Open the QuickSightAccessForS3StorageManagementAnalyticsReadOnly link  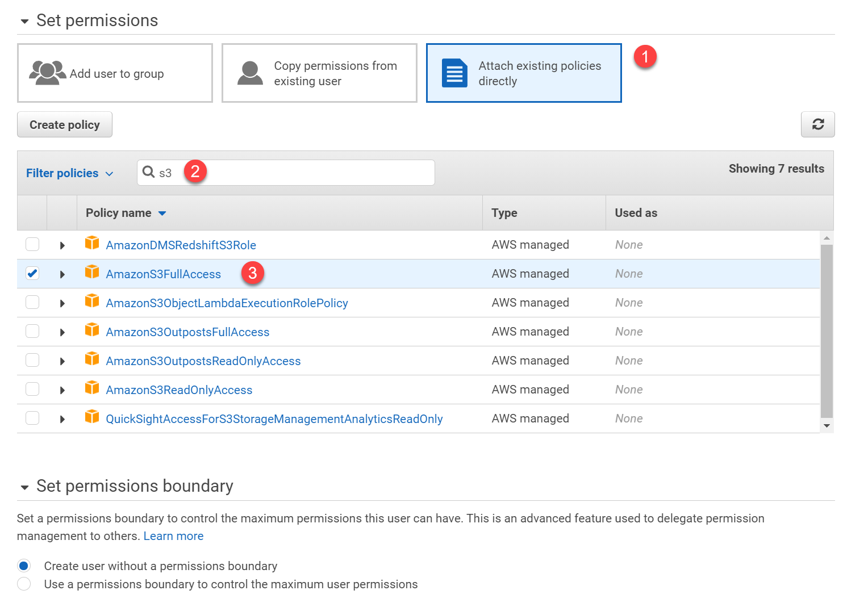tap(274, 418)
